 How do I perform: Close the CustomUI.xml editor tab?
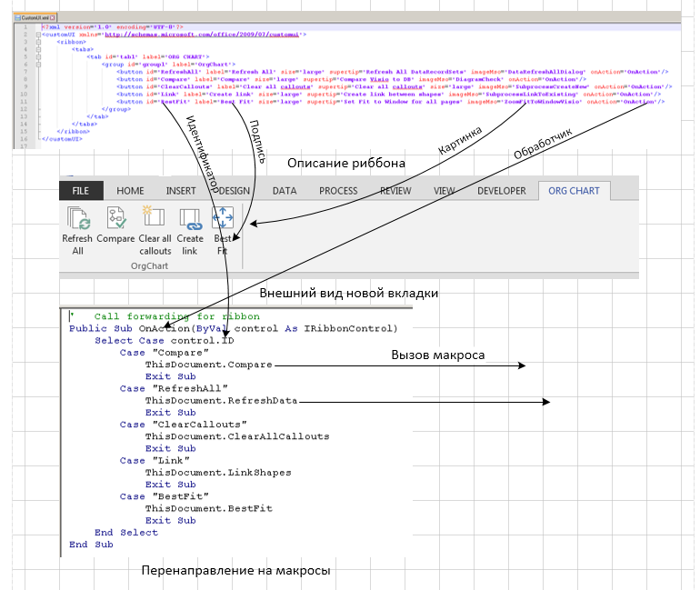pyautogui.click(x=52, y=18)
